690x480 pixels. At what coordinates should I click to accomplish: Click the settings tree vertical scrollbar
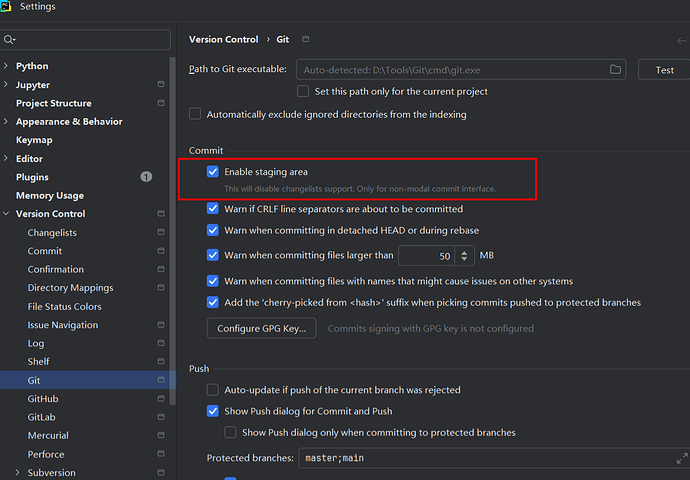tap(172, 231)
